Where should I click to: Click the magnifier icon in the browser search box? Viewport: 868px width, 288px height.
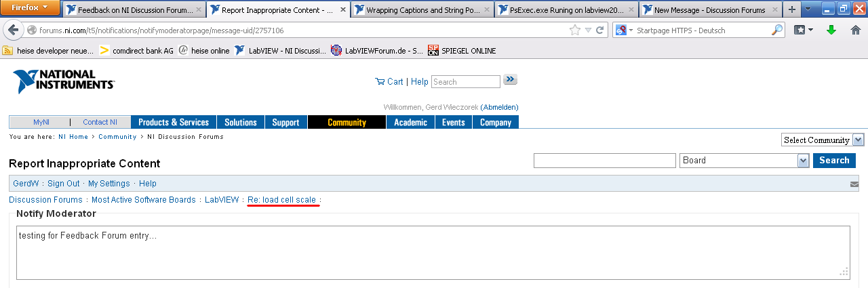tap(777, 30)
